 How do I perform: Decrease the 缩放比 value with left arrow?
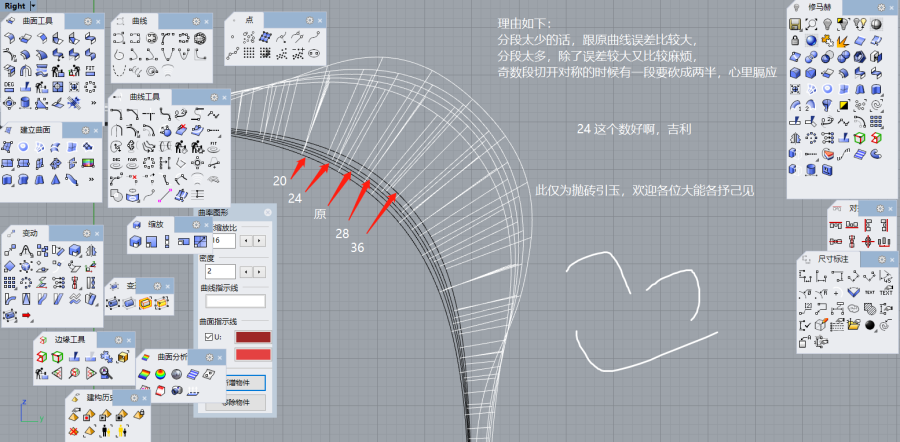tap(247, 241)
